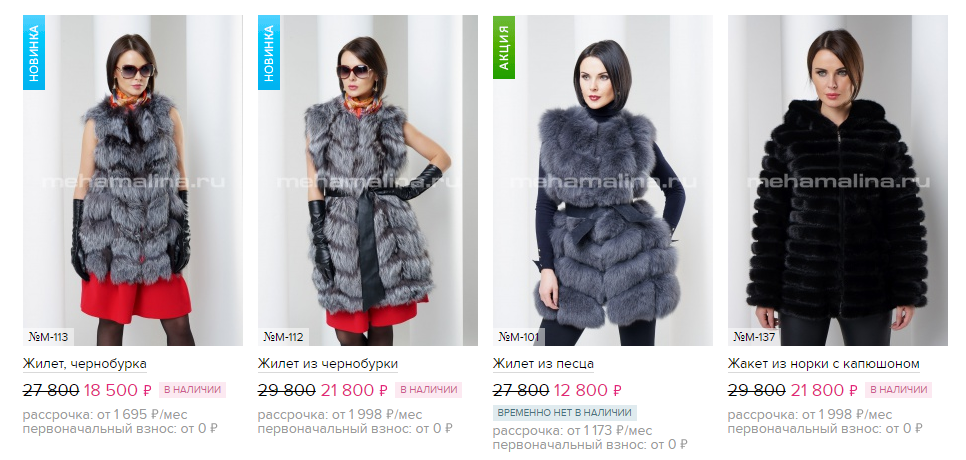Screen dimensions: 966x460
Task: Click the green АКЦИЯ badge
Action: click(x=504, y=47)
